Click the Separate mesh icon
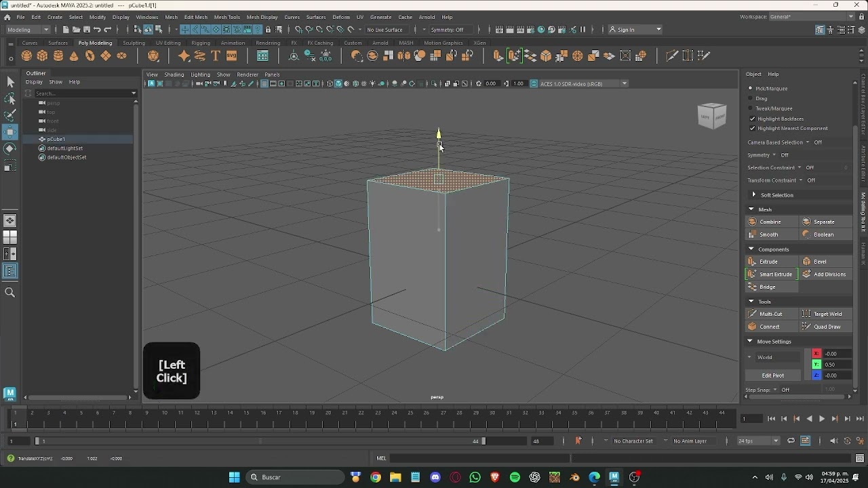Image resolution: width=868 pixels, height=488 pixels. [806, 222]
